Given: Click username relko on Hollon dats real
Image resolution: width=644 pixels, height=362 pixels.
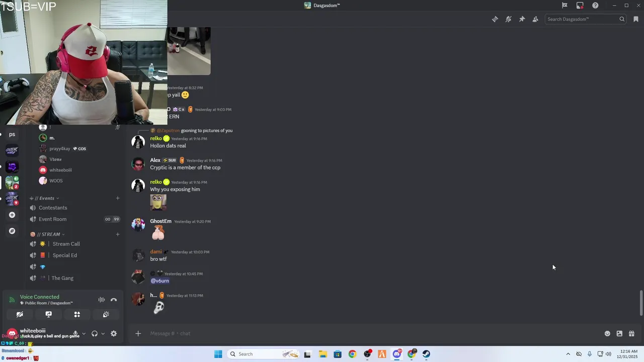Looking at the screenshot, I should tap(156, 139).
